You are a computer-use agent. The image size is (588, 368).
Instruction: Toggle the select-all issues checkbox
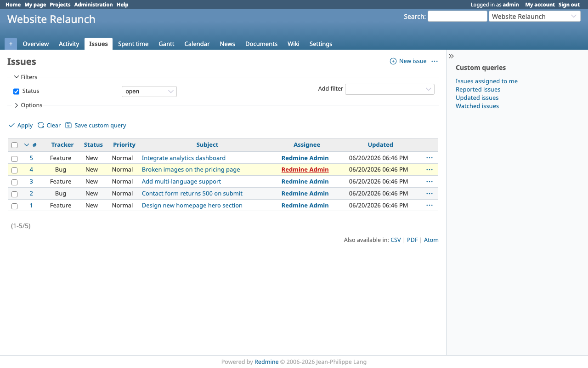click(x=15, y=145)
